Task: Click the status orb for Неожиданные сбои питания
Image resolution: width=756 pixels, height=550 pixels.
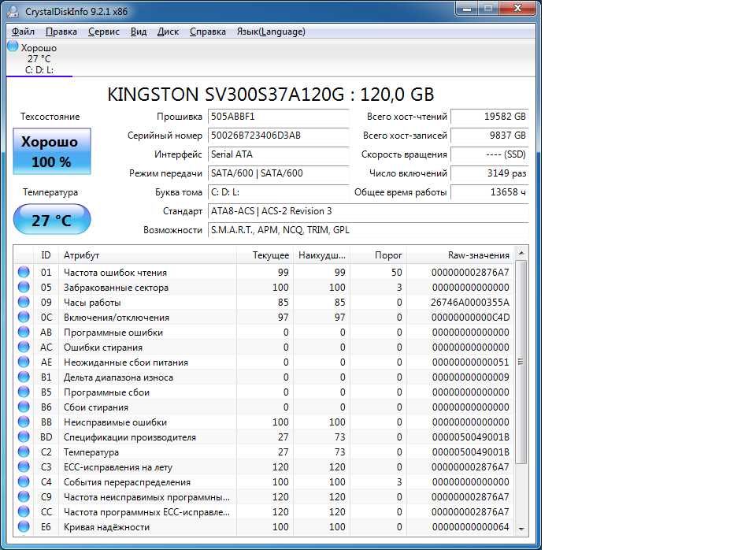Action: (24, 362)
